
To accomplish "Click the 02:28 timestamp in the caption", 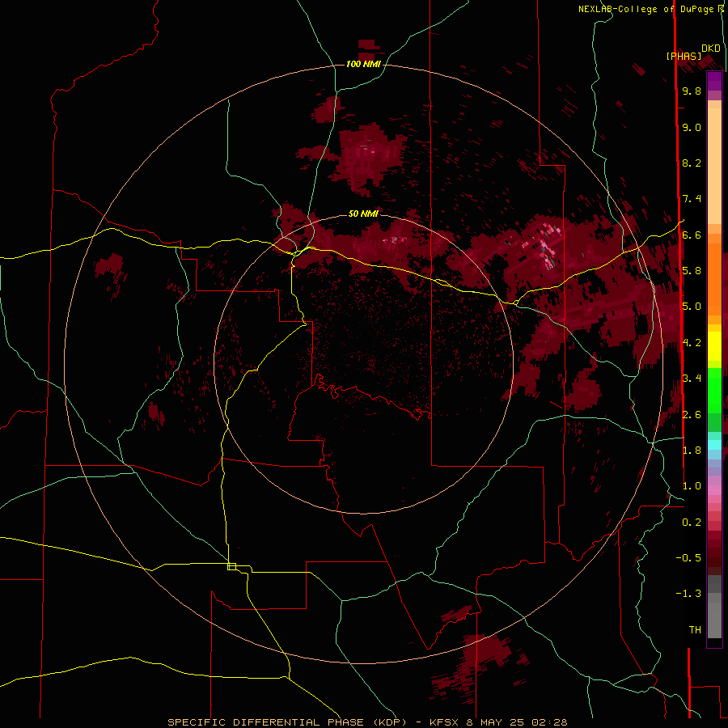I will click(x=550, y=722).
